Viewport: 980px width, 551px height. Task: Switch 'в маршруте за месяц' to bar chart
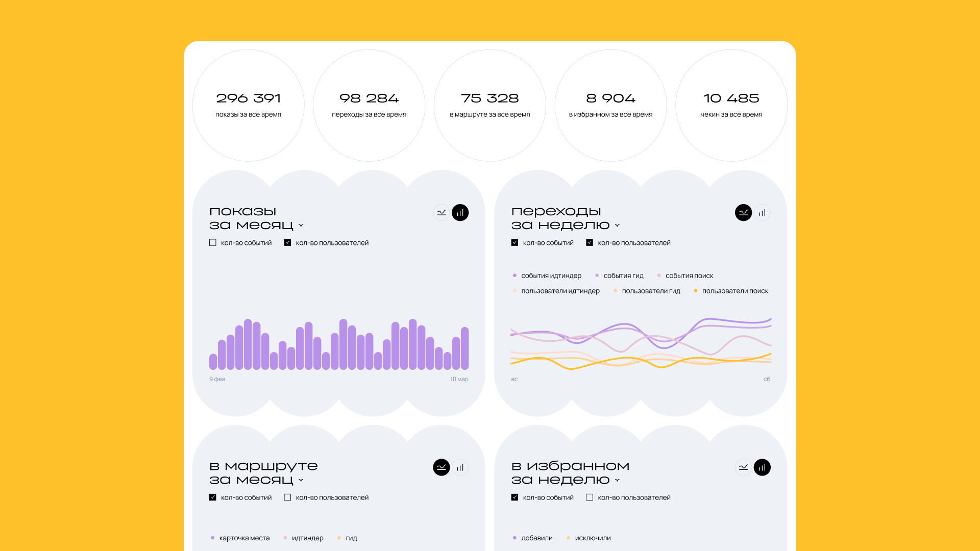pyautogui.click(x=460, y=467)
